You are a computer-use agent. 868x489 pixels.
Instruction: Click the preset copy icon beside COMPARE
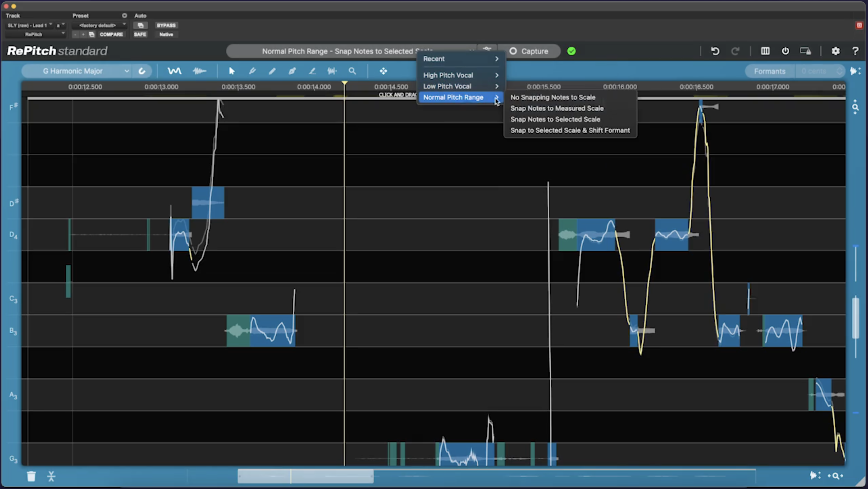(91, 34)
